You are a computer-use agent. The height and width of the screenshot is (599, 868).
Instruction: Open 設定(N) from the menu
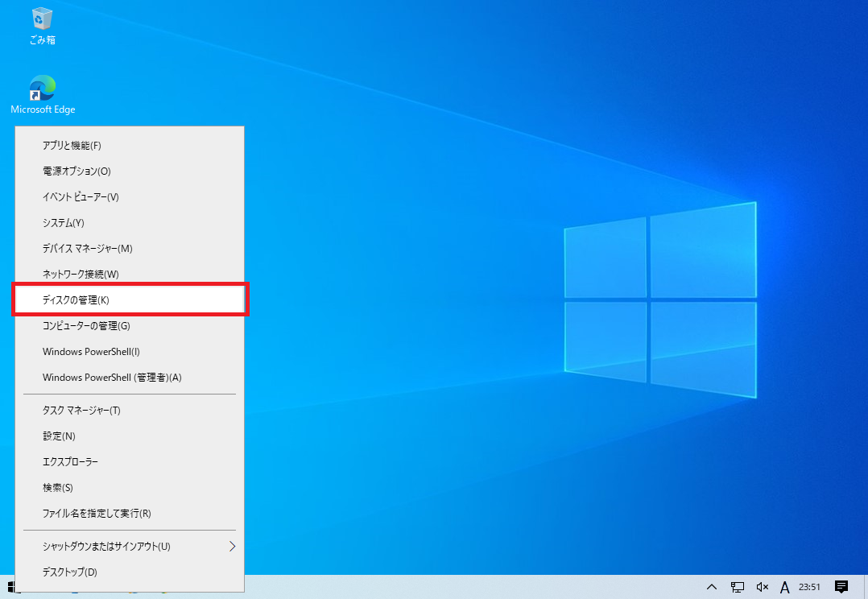(130, 436)
